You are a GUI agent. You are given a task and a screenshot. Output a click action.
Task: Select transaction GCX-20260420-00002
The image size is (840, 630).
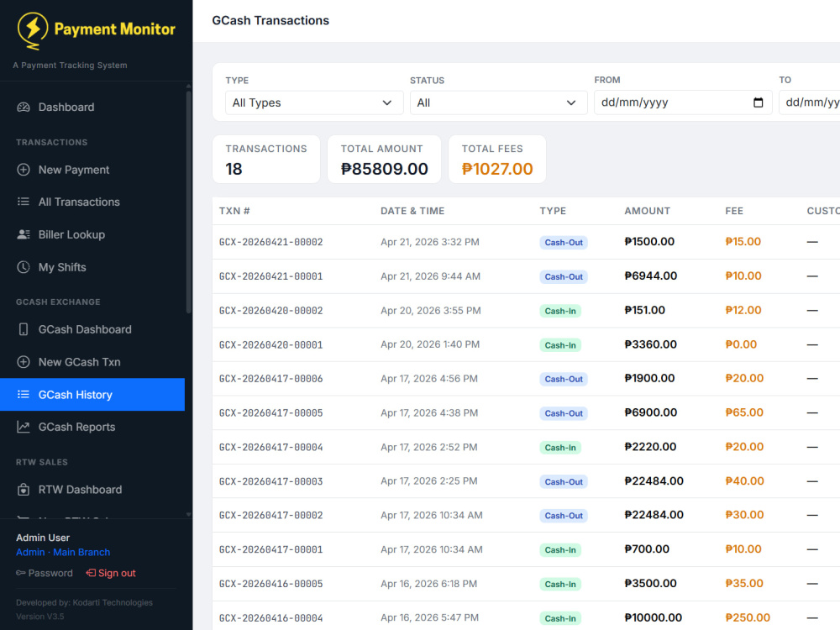coord(271,311)
